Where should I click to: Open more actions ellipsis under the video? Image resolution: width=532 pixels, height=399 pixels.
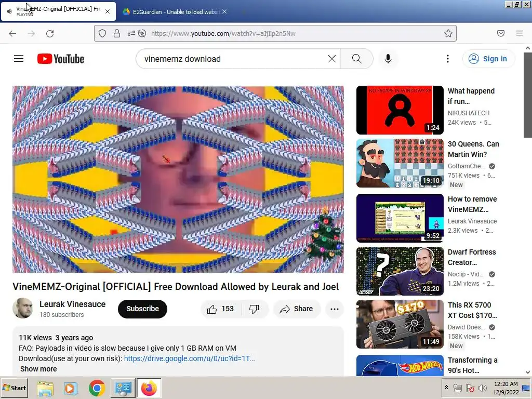[x=334, y=309]
